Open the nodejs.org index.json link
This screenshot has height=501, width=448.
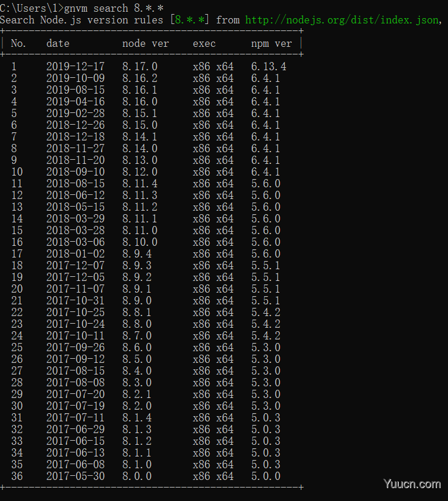pyautogui.click(x=341, y=20)
